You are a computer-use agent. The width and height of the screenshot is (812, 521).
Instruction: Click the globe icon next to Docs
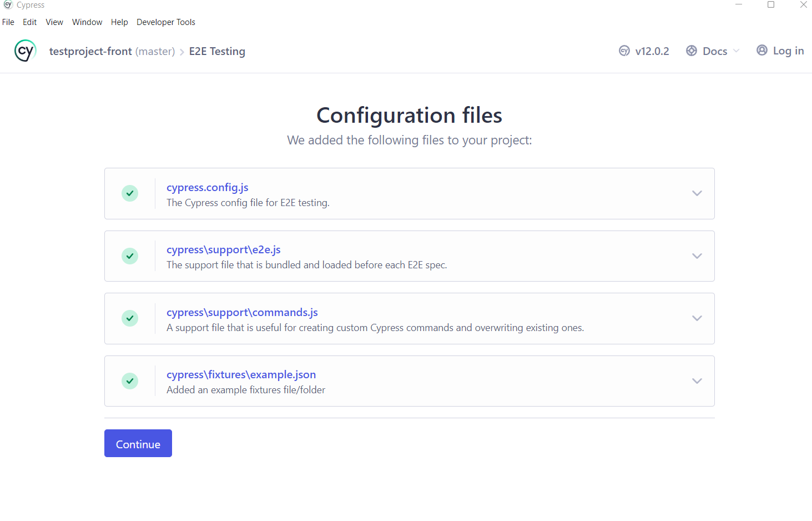692,51
